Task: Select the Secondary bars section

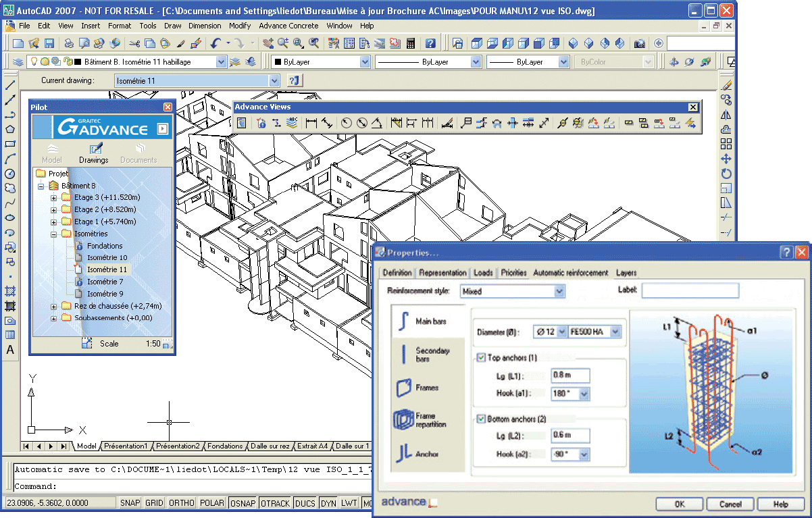Action: 427,355
